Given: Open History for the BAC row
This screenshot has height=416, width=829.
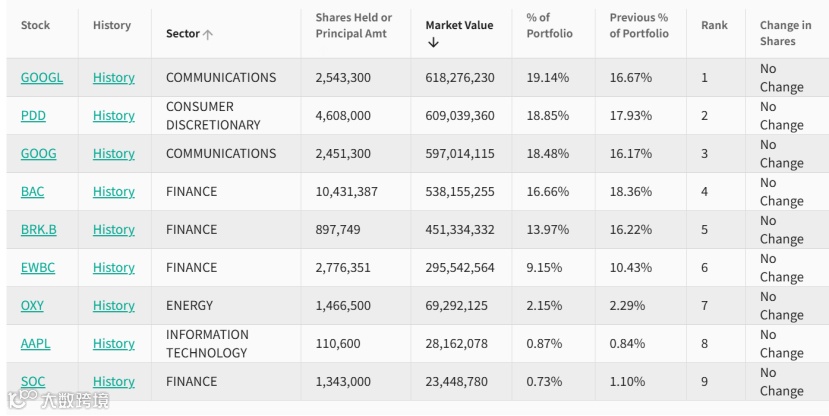Looking at the screenshot, I should click(113, 192).
